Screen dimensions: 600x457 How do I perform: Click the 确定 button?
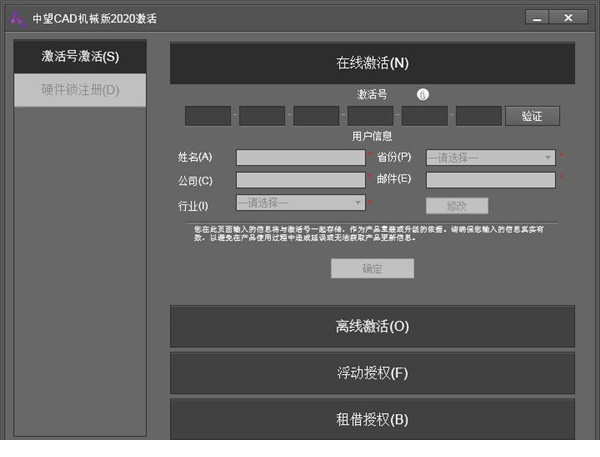pos(372,268)
